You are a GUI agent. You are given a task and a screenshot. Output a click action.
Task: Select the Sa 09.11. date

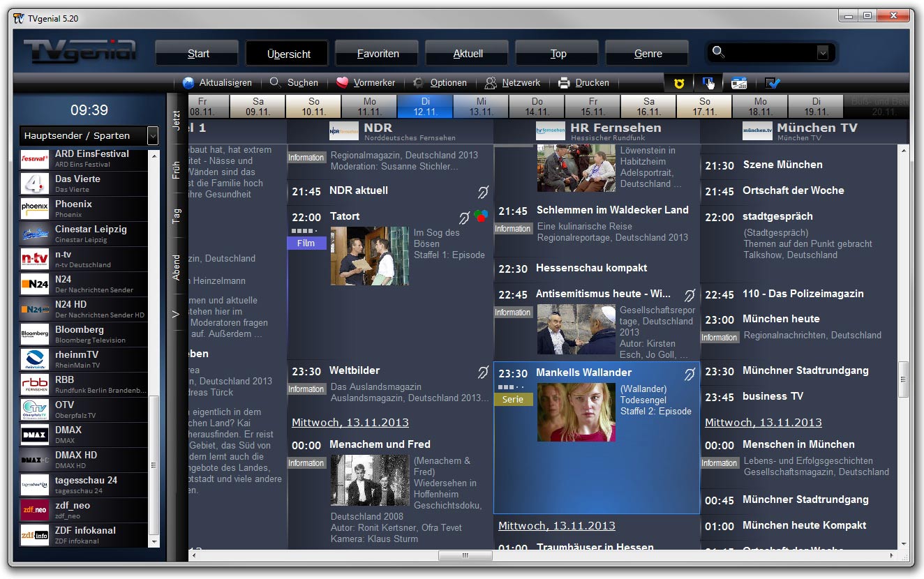pyautogui.click(x=258, y=106)
